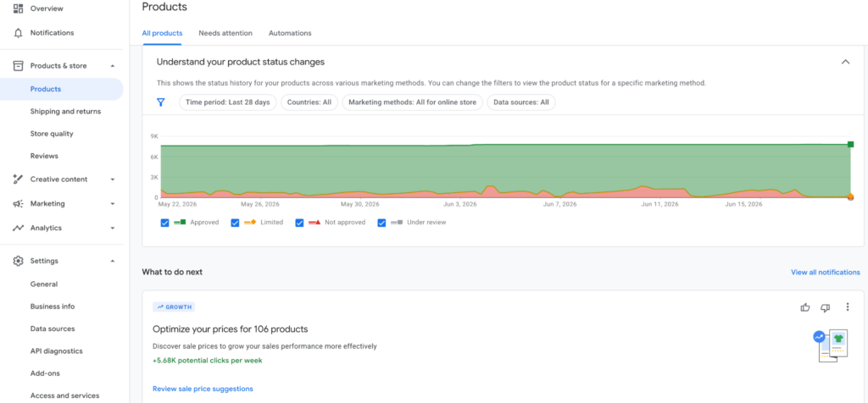Click the Creative content wand icon
The image size is (868, 403).
(x=19, y=179)
